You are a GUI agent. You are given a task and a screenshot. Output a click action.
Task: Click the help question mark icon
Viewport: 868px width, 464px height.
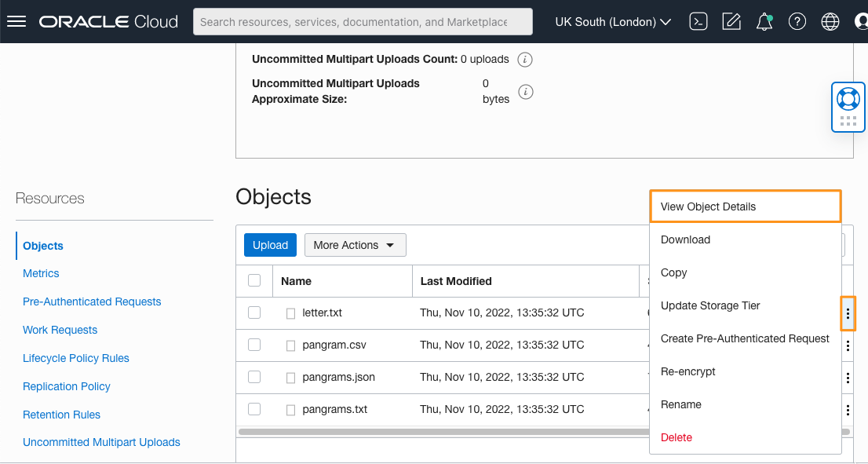pos(797,22)
